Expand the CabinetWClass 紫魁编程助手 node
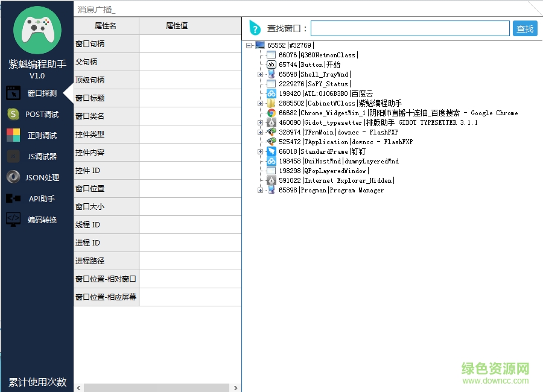The width and height of the screenshot is (543, 392). pyautogui.click(x=260, y=103)
